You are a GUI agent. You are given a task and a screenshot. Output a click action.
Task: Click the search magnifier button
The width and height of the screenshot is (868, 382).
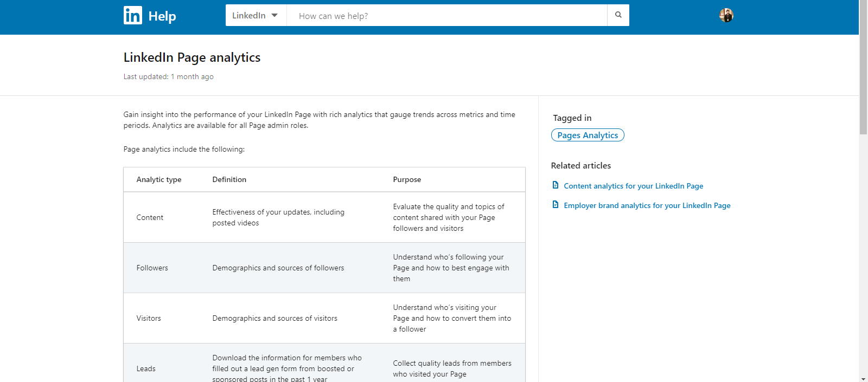pos(618,15)
